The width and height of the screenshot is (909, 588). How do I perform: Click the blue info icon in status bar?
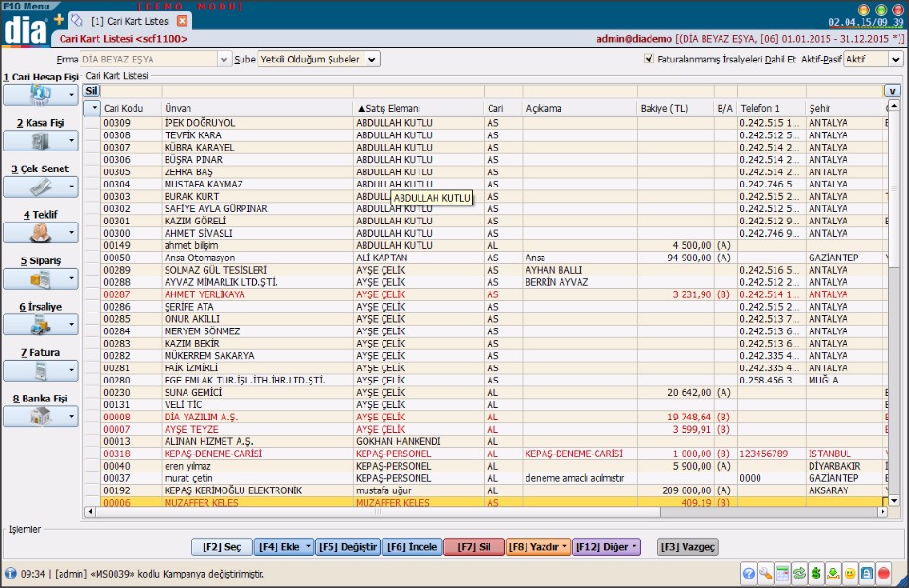tap(10, 574)
